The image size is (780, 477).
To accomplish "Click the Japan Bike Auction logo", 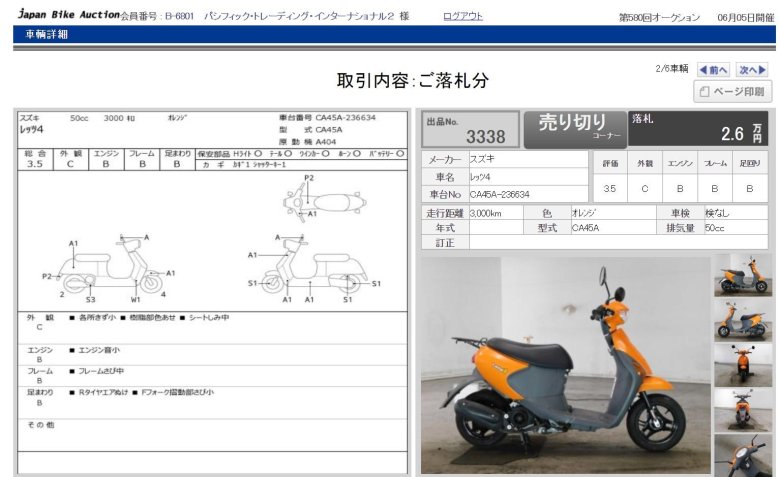I will [68, 16].
